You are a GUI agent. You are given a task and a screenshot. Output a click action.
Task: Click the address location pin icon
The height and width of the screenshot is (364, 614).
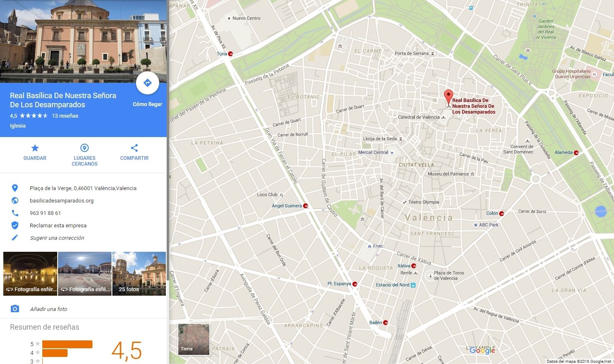15,188
